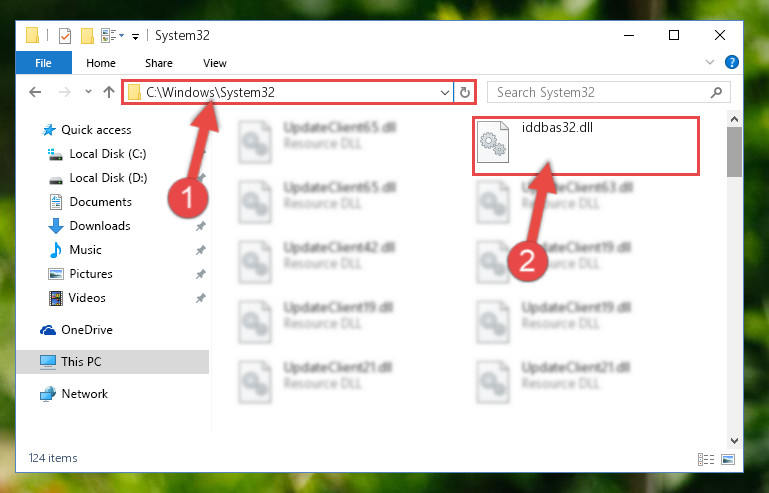This screenshot has height=493, width=769.
Task: Switch to the View ribbon tab
Action: click(215, 63)
